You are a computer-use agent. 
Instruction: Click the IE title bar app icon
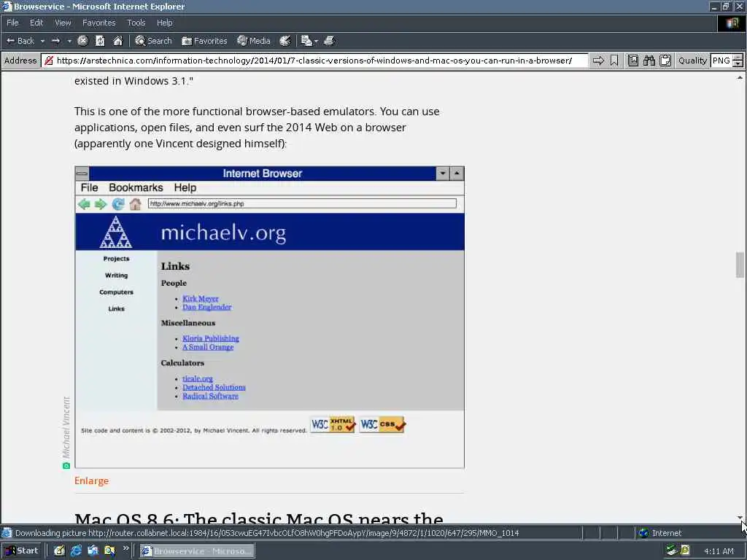7,7
